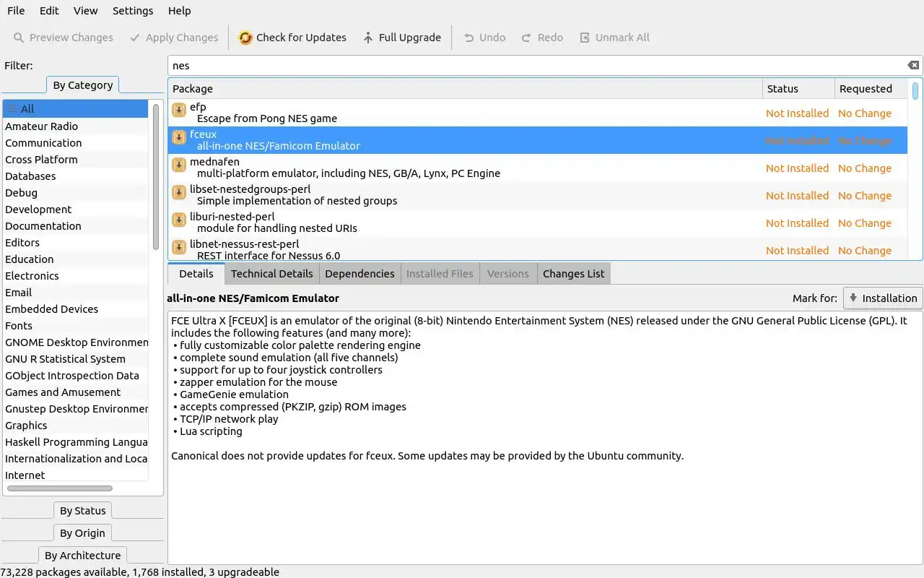Select the efp package row
This screenshot has width=924, height=578.
point(538,113)
